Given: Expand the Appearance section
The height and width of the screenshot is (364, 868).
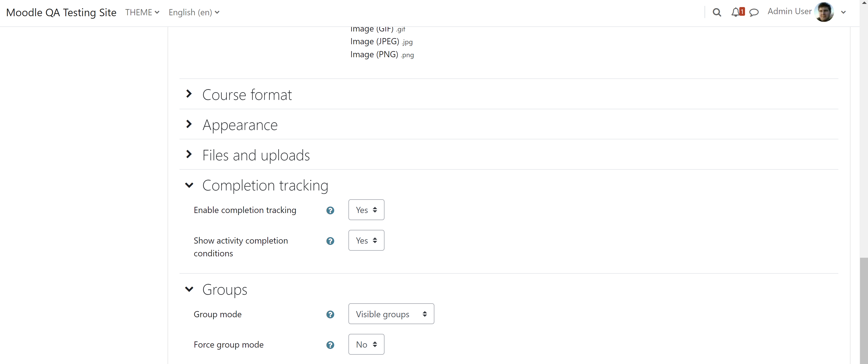Looking at the screenshot, I should 240,125.
